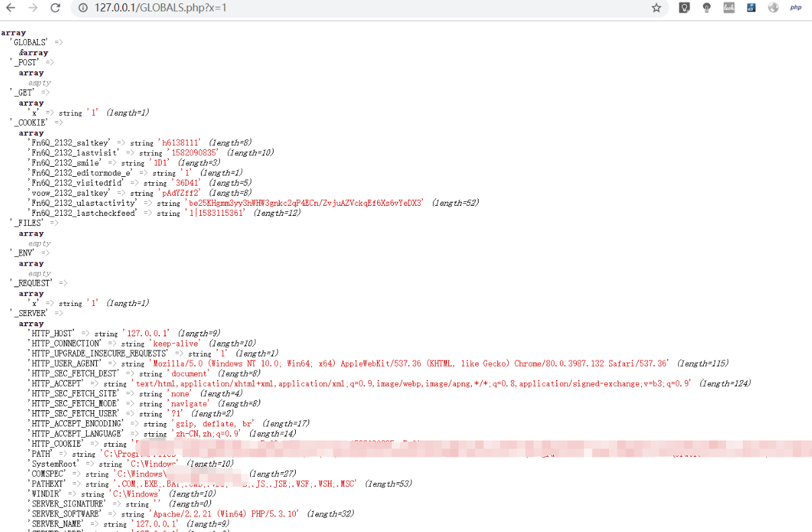Click the 'HTTP_ACCEPT' server key
The image size is (812, 532).
(57, 384)
